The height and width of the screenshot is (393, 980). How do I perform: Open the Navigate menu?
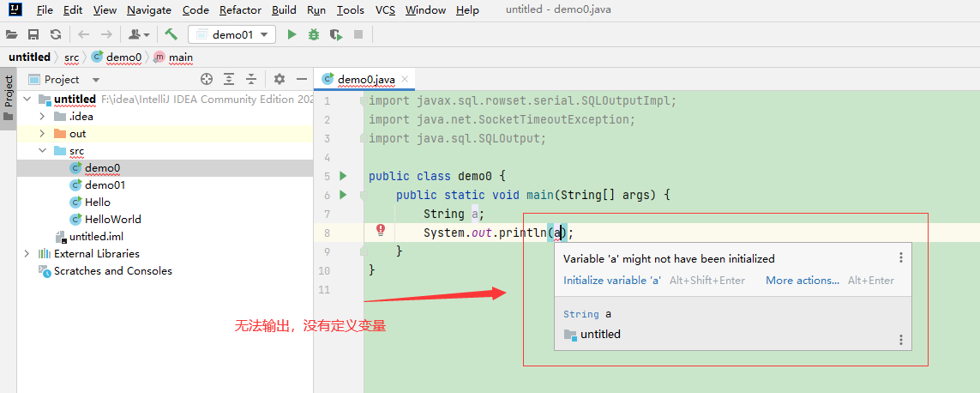point(148,10)
